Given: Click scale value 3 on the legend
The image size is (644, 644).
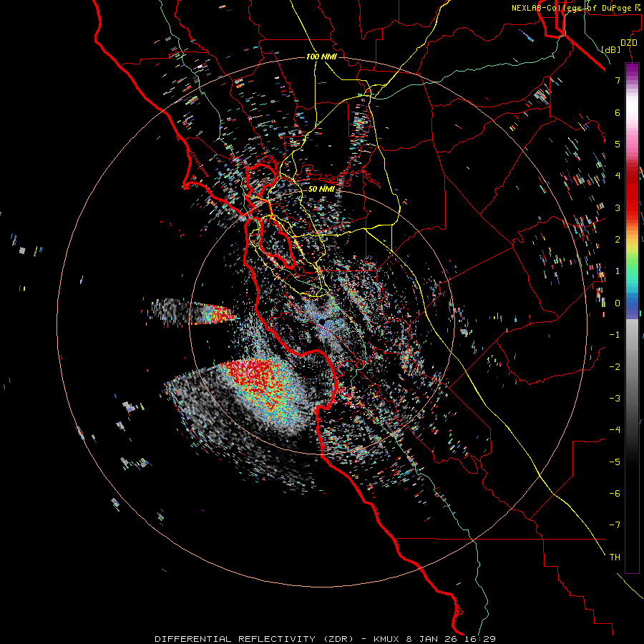Looking at the screenshot, I should click(x=618, y=208).
